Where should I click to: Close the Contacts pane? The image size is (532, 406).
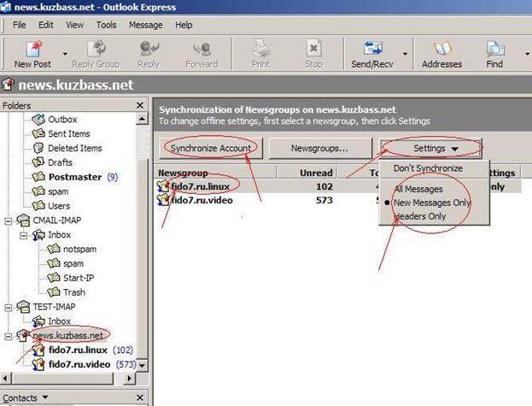(140, 397)
